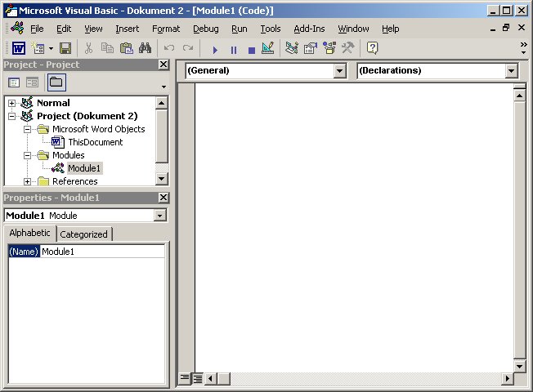Expand the Normal project node
533x392 pixels.
point(12,103)
